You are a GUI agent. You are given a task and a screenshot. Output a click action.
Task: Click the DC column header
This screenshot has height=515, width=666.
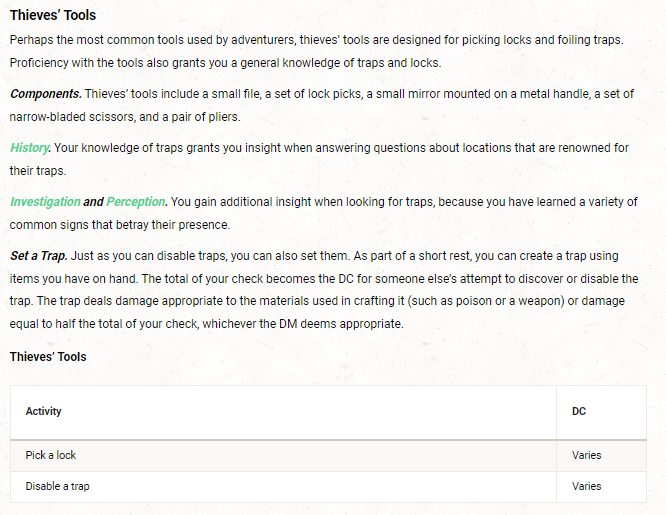click(579, 411)
